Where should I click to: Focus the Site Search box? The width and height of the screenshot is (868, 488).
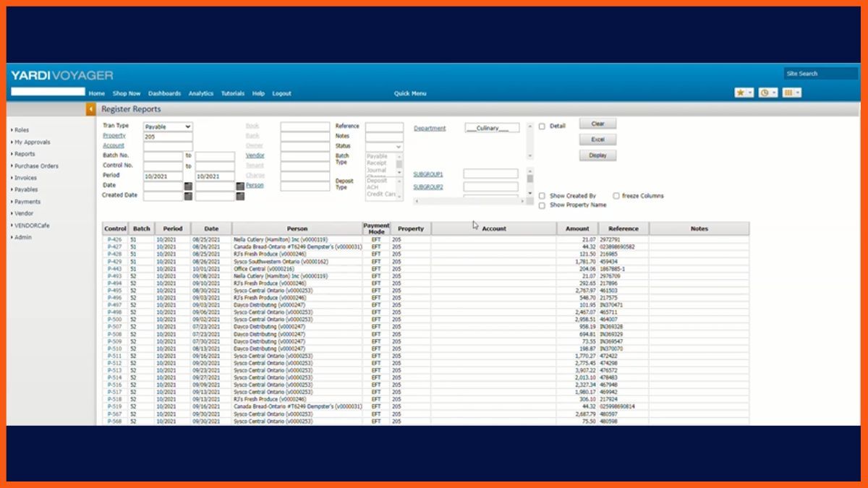click(x=820, y=73)
